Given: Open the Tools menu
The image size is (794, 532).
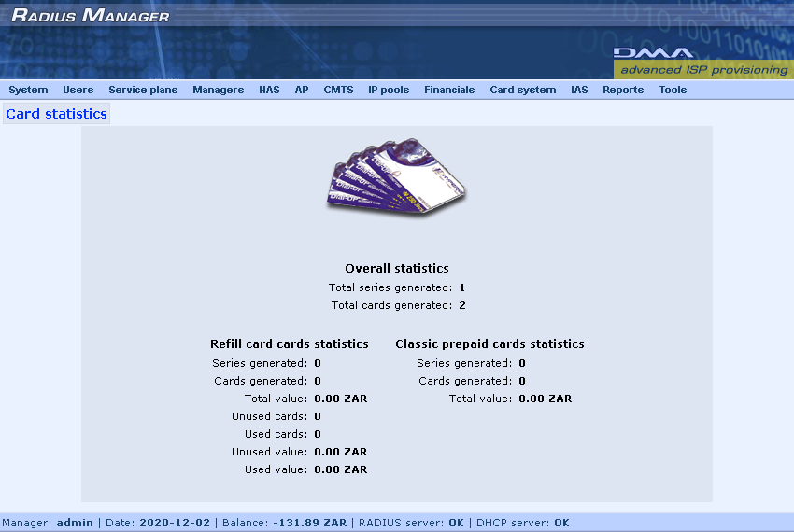Looking at the screenshot, I should 673,90.
